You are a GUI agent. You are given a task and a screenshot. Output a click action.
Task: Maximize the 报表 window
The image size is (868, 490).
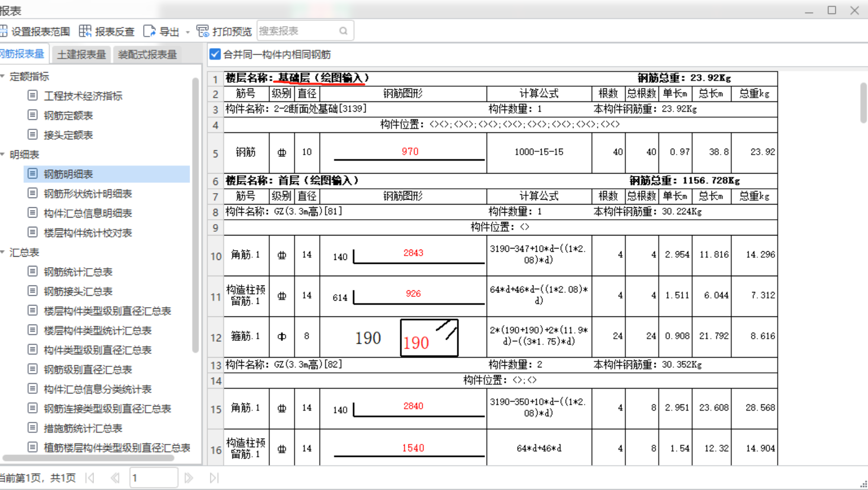(x=832, y=10)
